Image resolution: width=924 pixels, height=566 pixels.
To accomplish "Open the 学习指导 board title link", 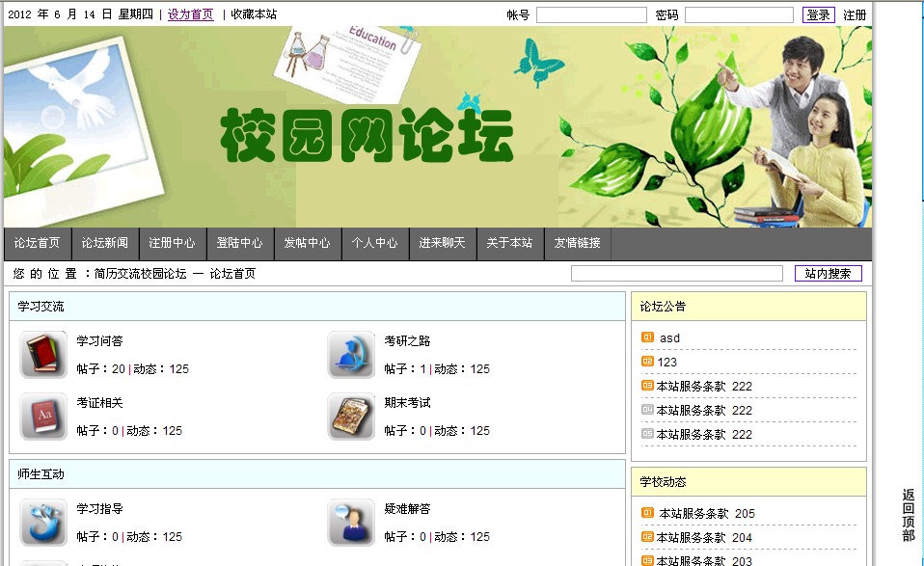I will point(99,509).
